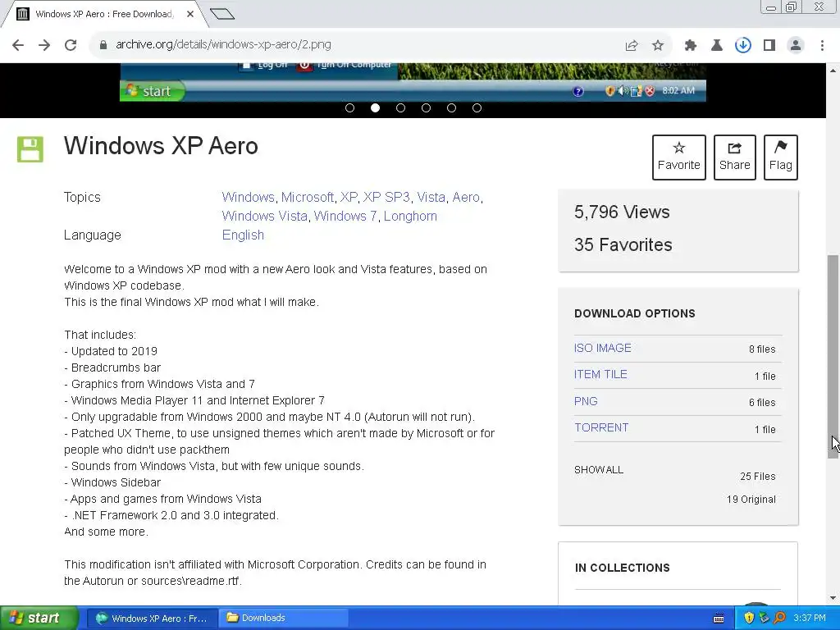Select the first carousel dot

pyautogui.click(x=349, y=108)
